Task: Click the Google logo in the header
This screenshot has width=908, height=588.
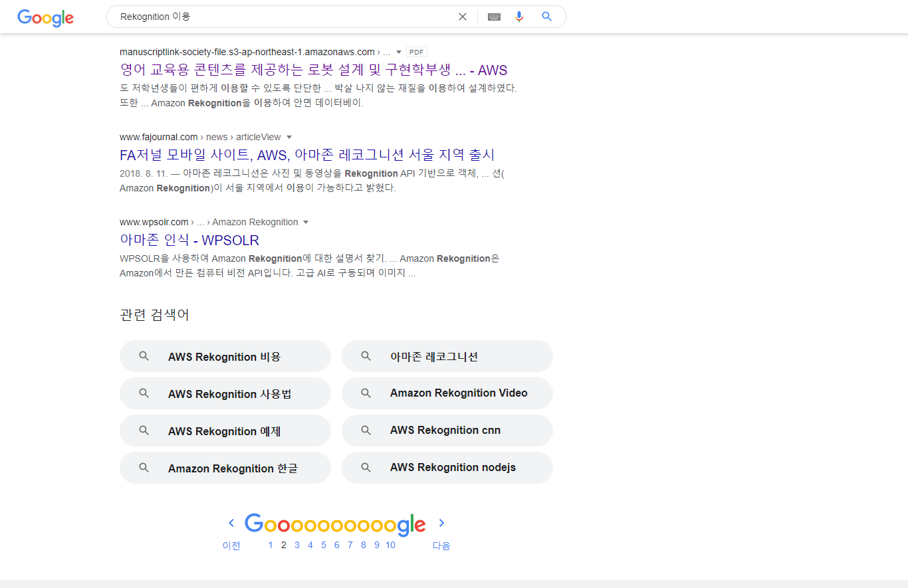Action: pyautogui.click(x=45, y=17)
